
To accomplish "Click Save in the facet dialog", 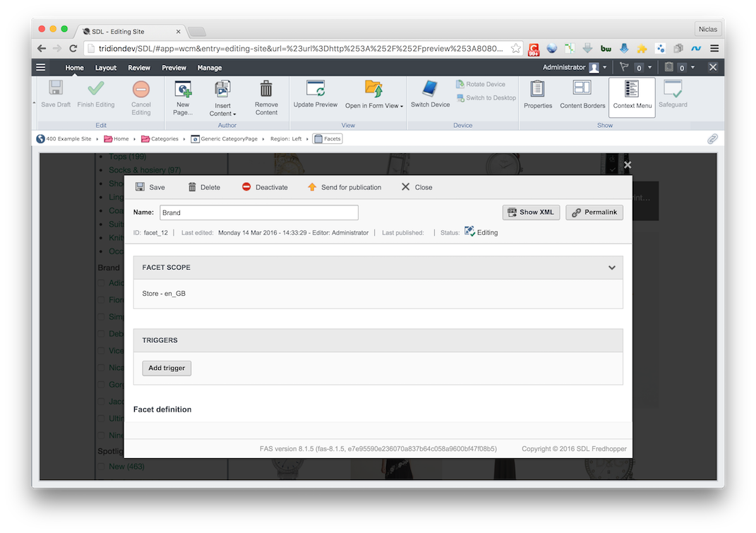I will click(x=150, y=187).
